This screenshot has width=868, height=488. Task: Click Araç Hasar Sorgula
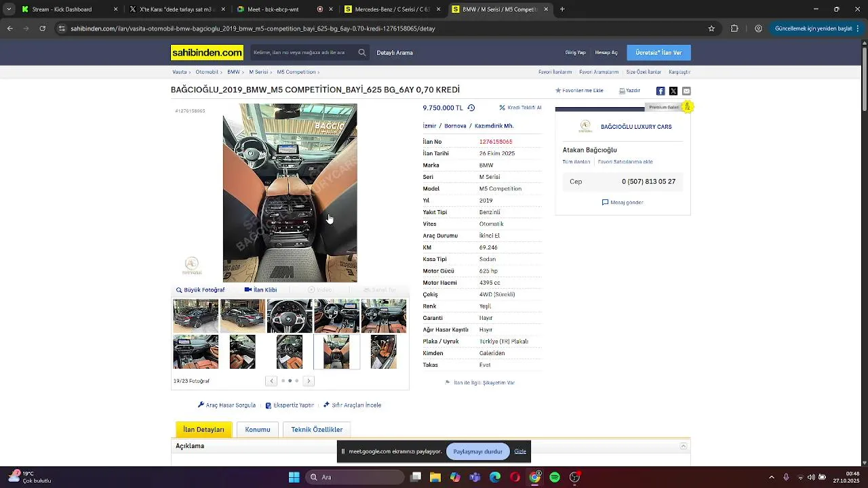pos(226,405)
